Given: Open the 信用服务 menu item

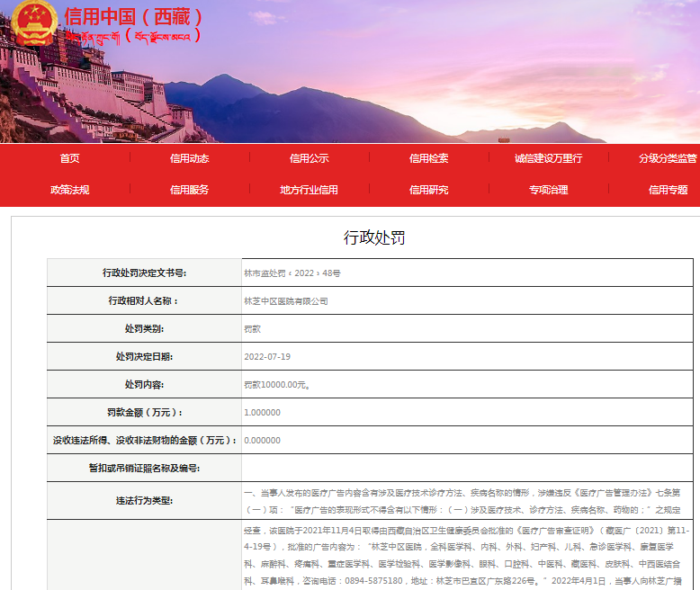Looking at the screenshot, I should click(x=189, y=190).
